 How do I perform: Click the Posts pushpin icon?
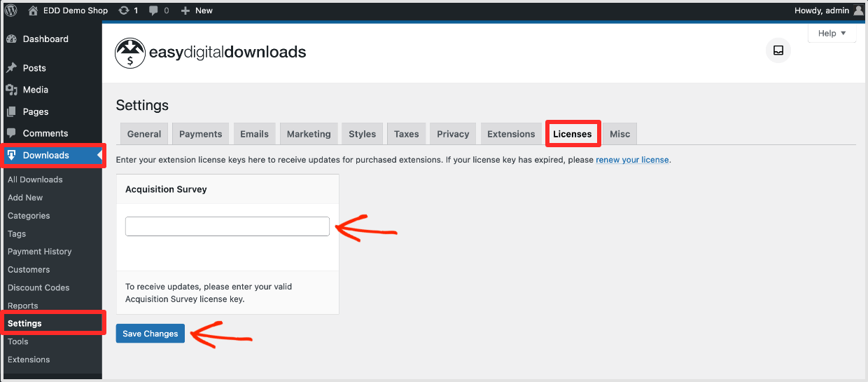pyautogui.click(x=11, y=68)
